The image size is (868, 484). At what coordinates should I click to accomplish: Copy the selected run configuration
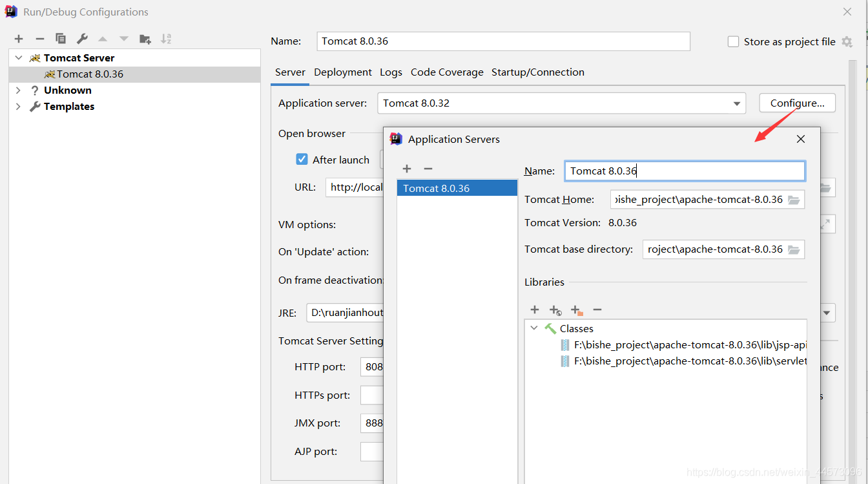tap(61, 39)
